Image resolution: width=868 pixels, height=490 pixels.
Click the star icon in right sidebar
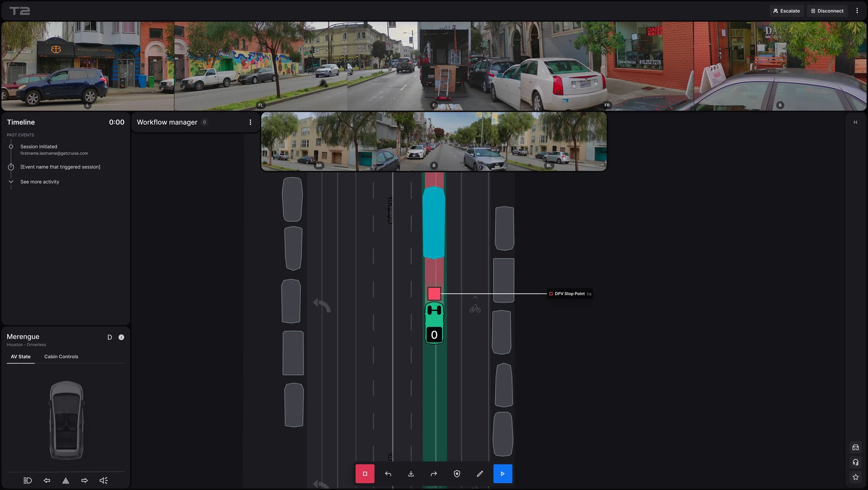click(856, 477)
